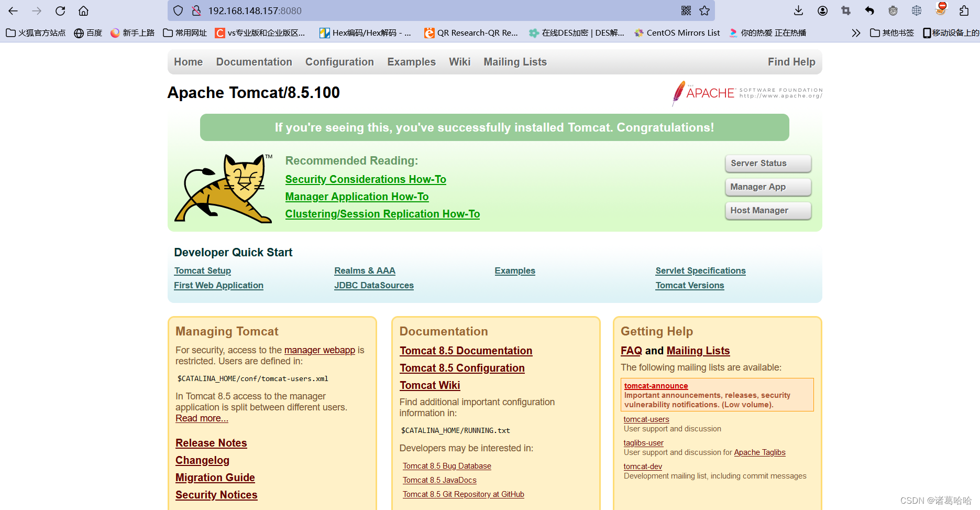
Task: Open the First Web Application link
Action: pos(218,285)
